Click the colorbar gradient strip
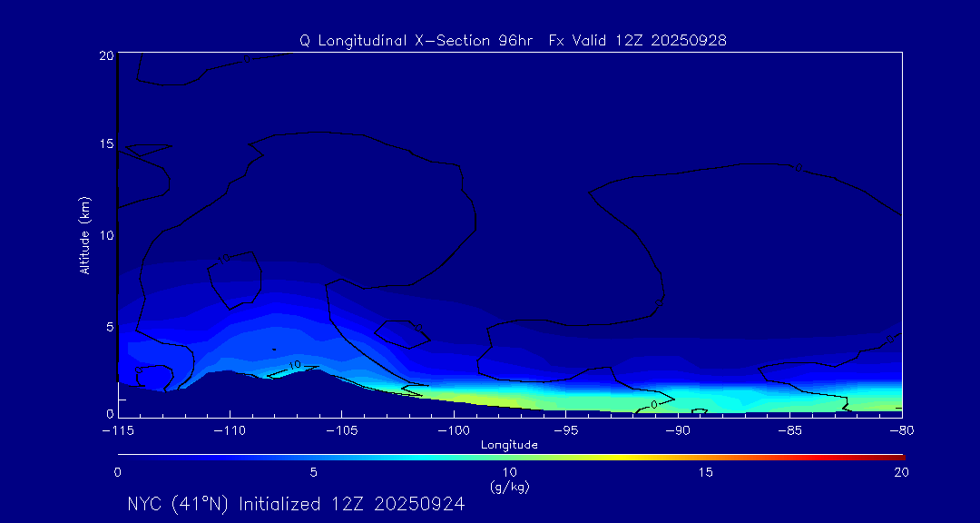The image size is (980, 523). [x=511, y=458]
